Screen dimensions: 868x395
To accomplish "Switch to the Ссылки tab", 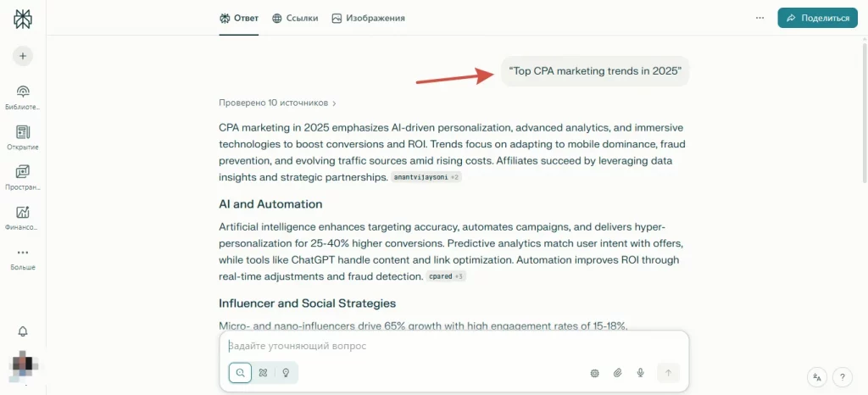I will [x=295, y=18].
